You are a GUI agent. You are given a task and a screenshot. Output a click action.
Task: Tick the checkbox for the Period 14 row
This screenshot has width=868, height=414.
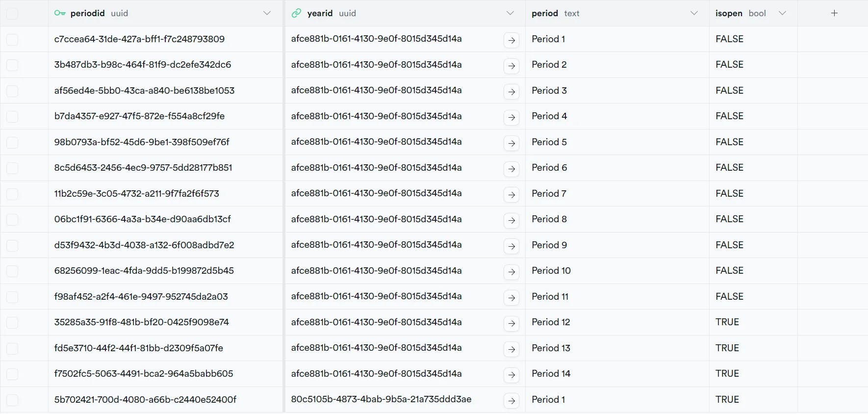coord(12,374)
